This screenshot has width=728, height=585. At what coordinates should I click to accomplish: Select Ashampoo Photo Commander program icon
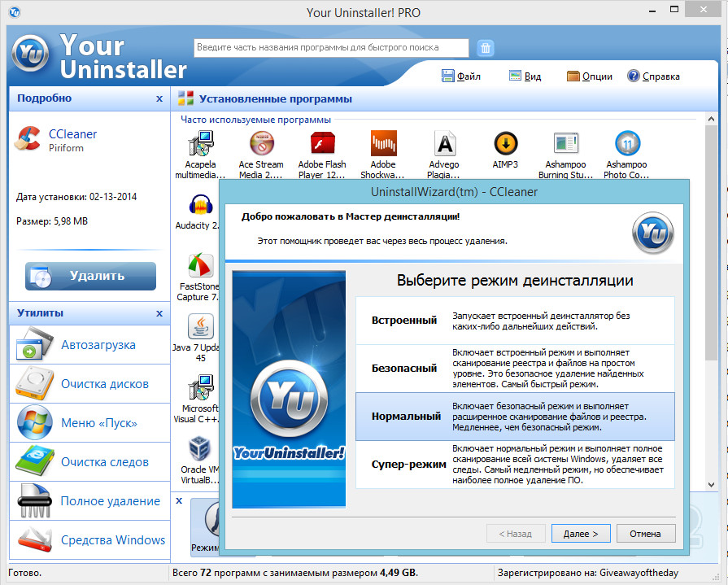627,143
